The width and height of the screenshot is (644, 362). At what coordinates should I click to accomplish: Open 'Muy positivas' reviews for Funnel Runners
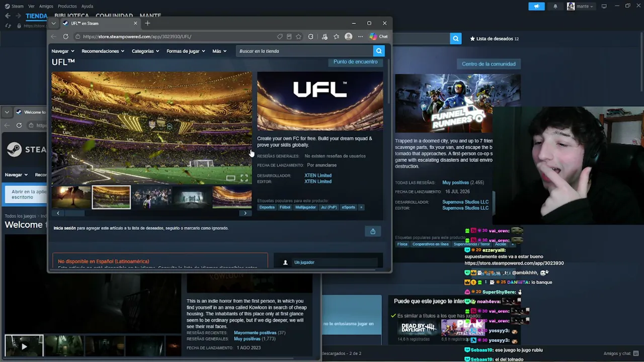(456, 183)
